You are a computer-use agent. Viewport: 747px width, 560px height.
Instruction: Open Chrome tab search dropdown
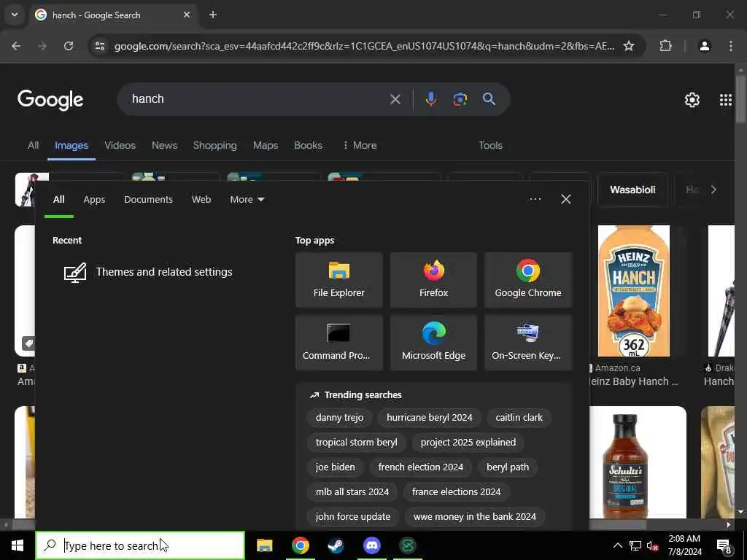(x=15, y=15)
